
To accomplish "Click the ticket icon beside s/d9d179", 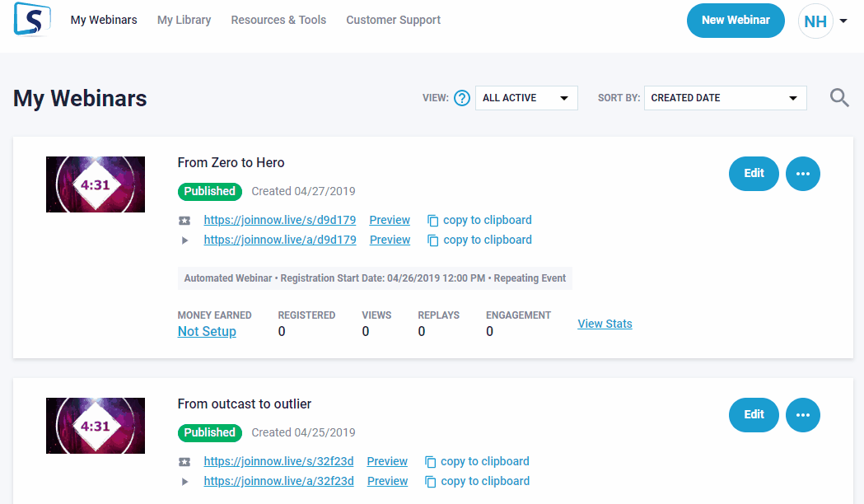I will pyautogui.click(x=184, y=221).
